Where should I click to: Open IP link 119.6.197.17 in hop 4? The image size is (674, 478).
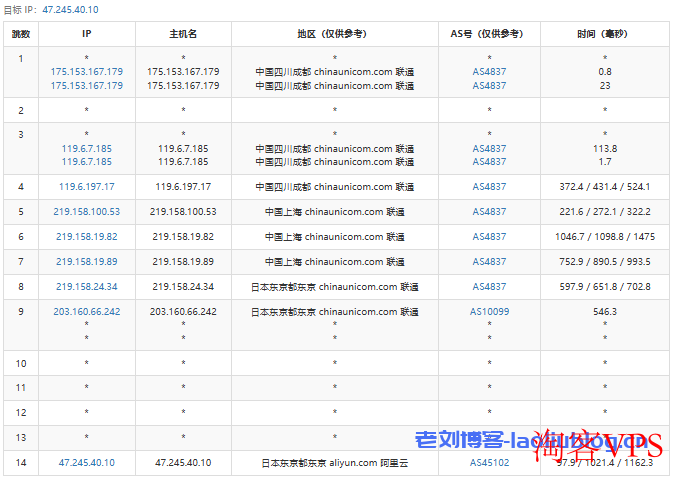coord(87,187)
